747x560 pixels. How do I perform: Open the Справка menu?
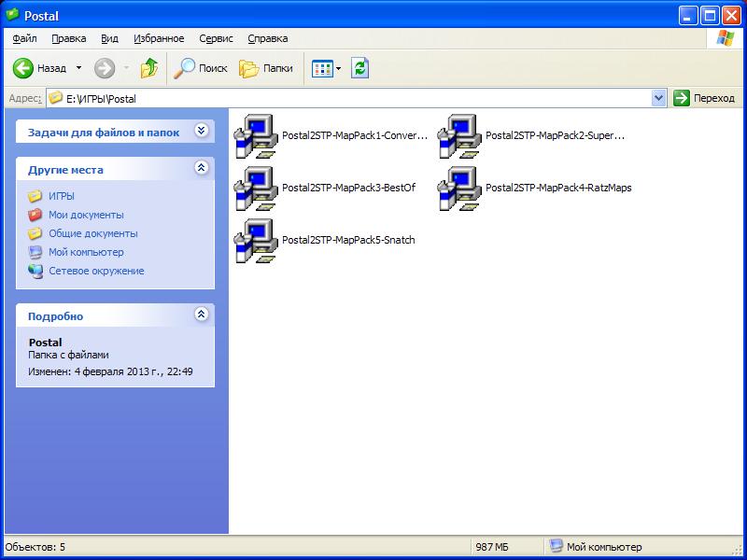[268, 38]
